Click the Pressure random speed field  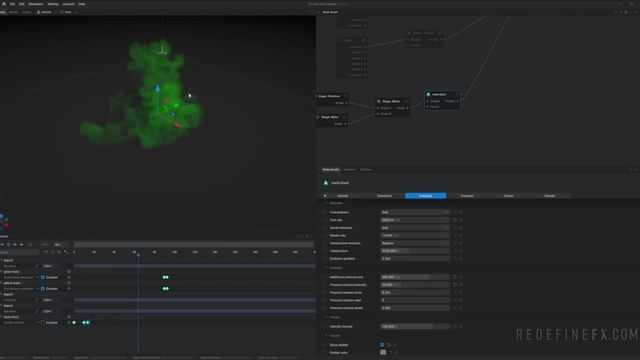415,308
